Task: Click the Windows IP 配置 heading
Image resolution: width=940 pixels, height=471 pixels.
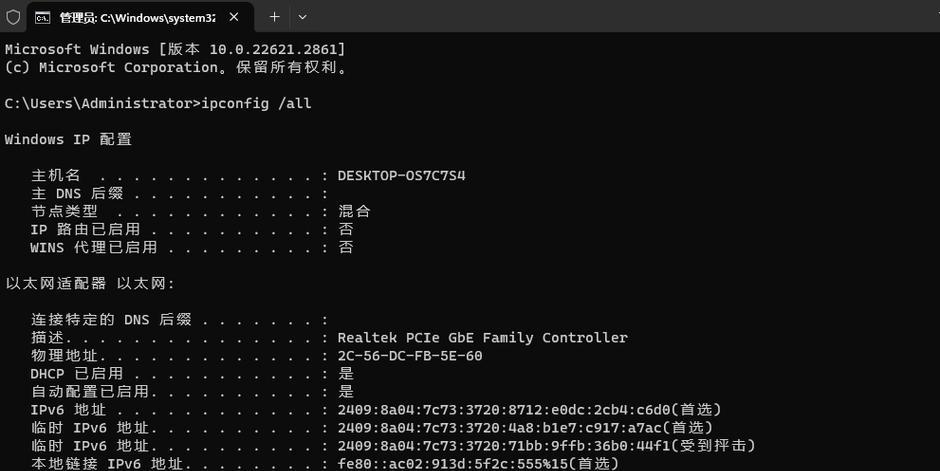Action: [68, 140]
